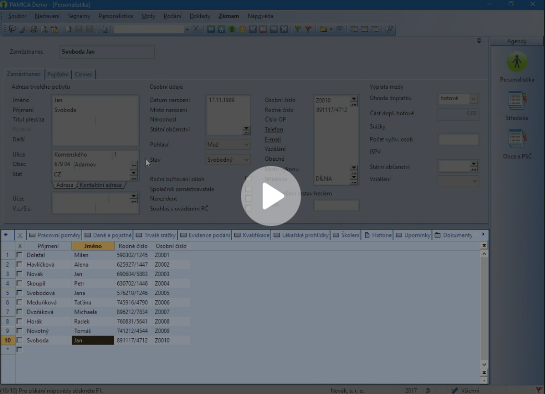The height and width of the screenshot is (394, 545).
Task: Click the table scrollbar down arrow
Action: [484, 364]
